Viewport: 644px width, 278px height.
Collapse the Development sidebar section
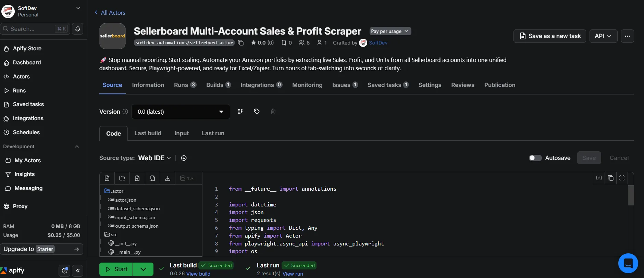tap(77, 147)
